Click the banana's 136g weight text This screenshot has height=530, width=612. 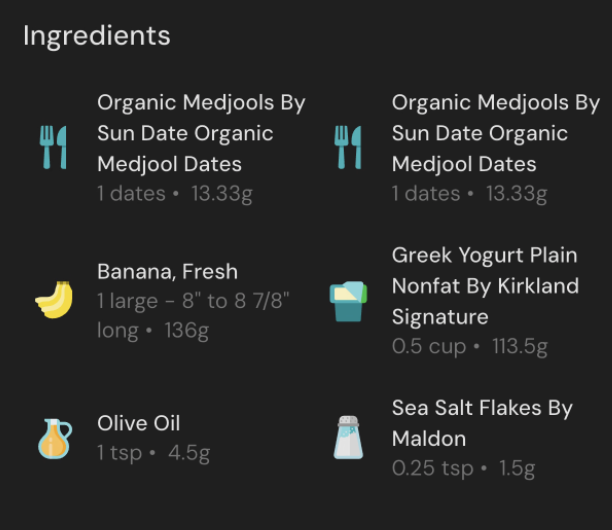pyautogui.click(x=188, y=331)
